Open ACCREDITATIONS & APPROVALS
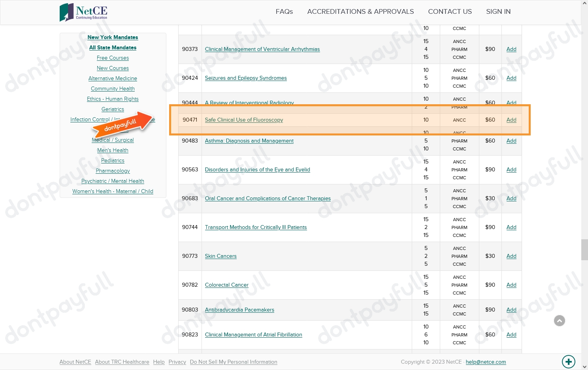Screen dimensions: 588x370 click(360, 11)
